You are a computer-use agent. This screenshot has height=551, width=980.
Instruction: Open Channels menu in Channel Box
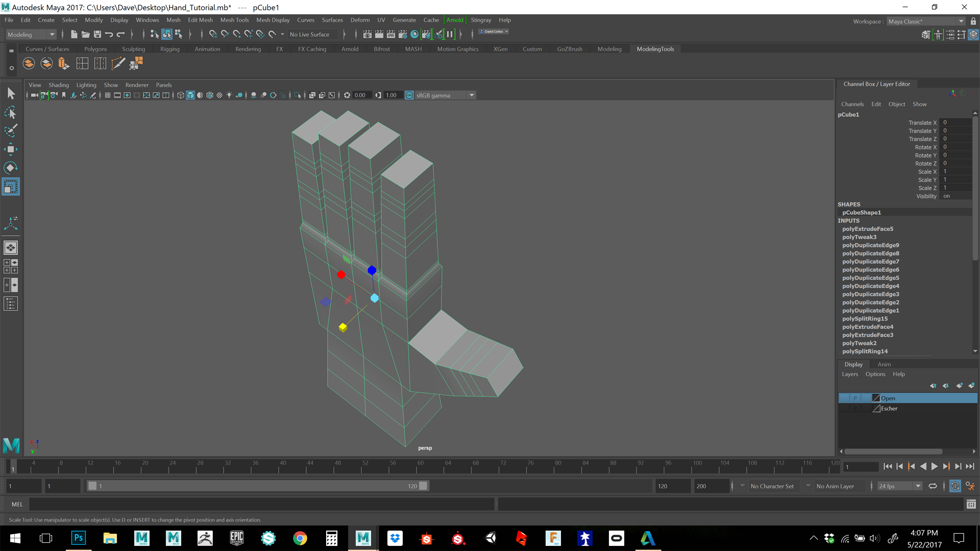click(x=852, y=104)
